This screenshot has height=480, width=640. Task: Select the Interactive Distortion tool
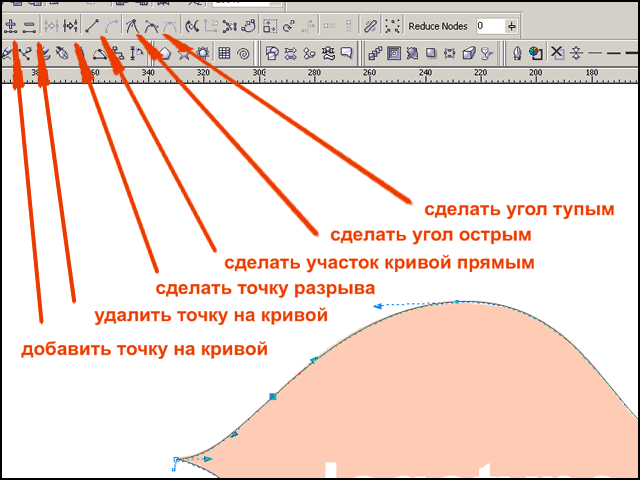pyautogui.click(x=412, y=53)
